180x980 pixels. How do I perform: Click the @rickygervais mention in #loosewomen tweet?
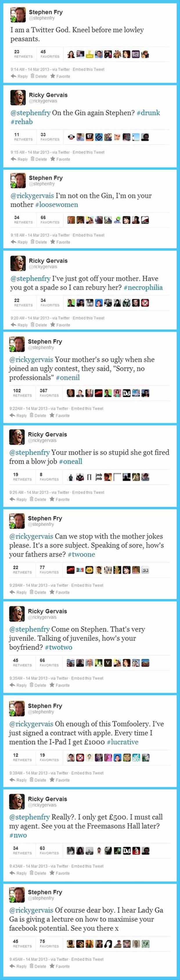(x=32, y=196)
